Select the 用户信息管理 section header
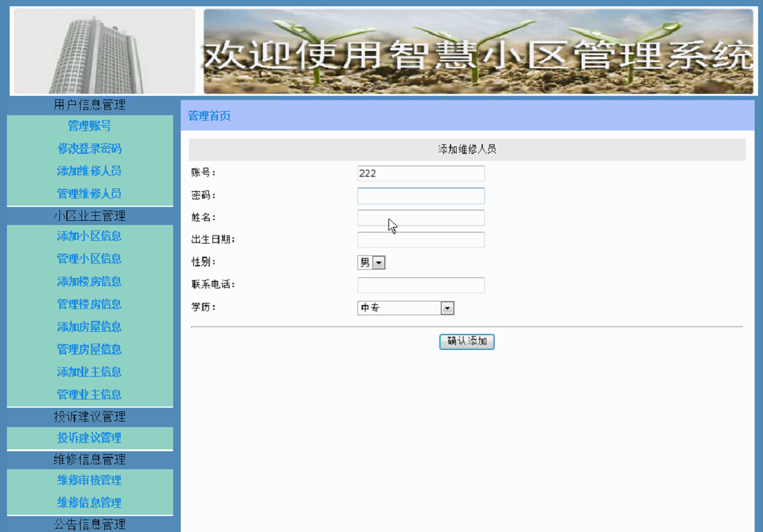The width and height of the screenshot is (763, 532). click(90, 105)
